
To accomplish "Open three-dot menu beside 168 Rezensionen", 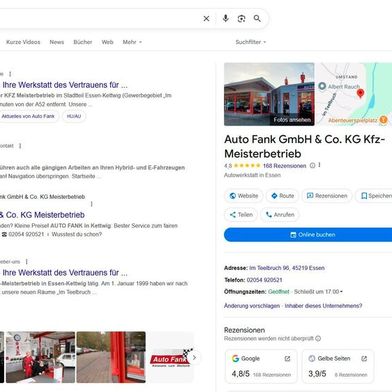I will point(319,165).
